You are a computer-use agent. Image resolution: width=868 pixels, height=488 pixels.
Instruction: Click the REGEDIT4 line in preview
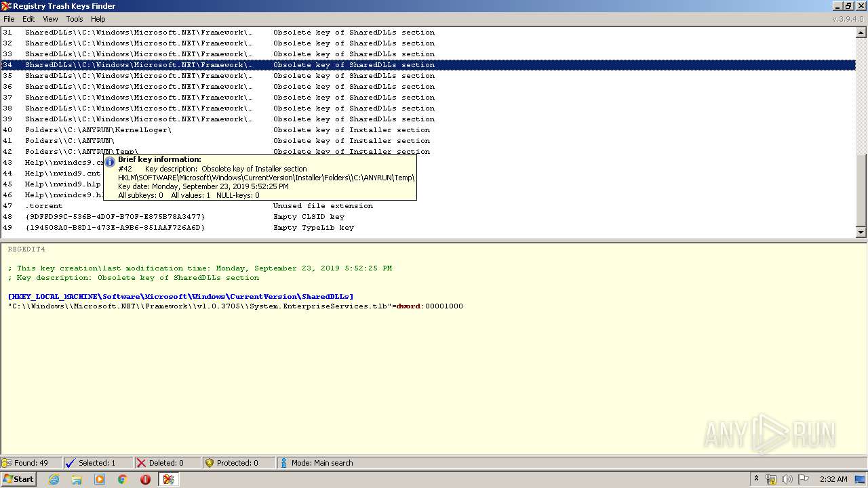click(26, 249)
